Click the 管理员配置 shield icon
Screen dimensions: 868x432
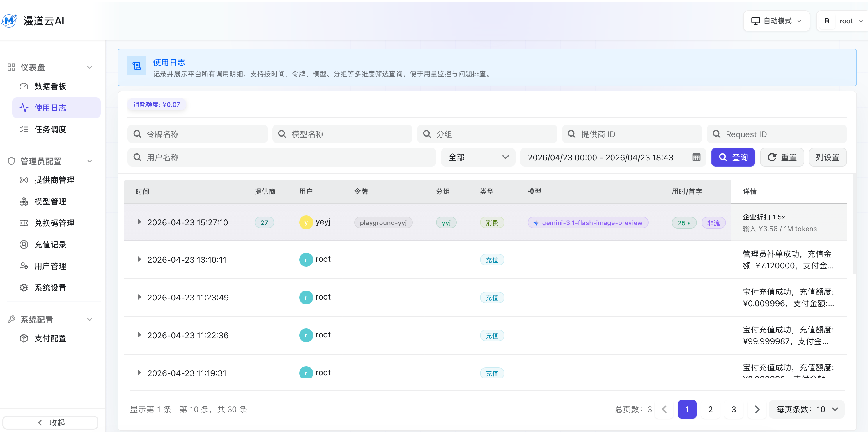point(11,161)
